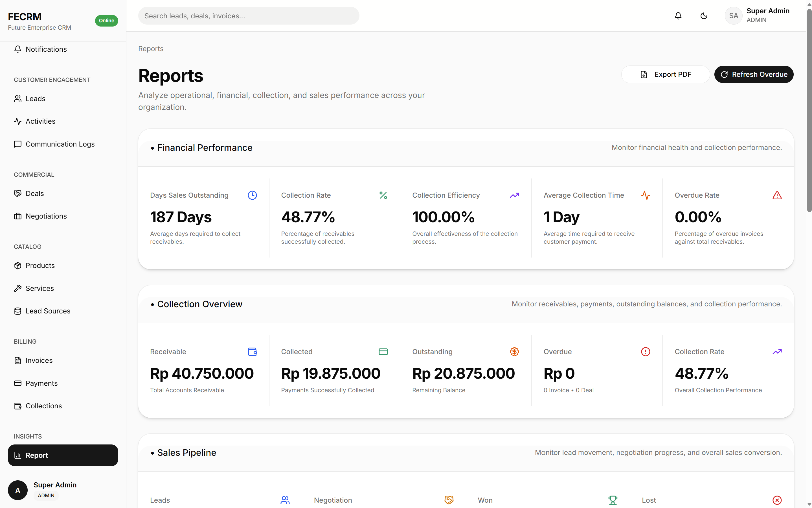
Task: Click the vertical page scrollbar thumb
Action: (809, 111)
